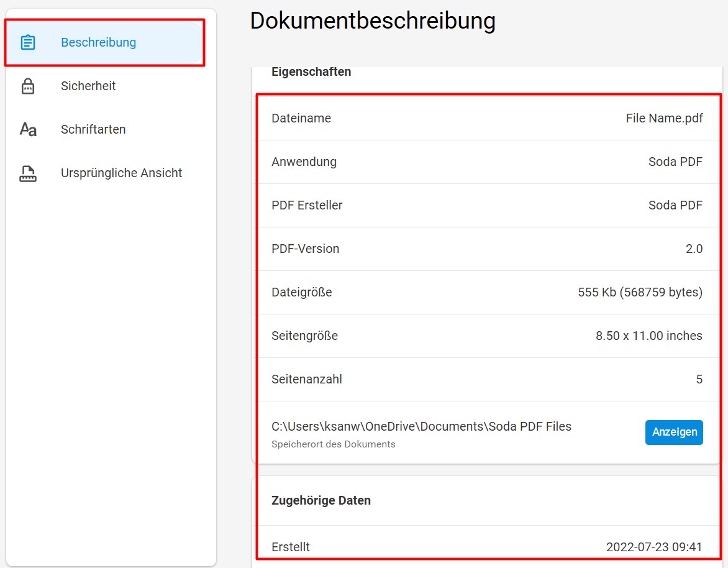Image resolution: width=728 pixels, height=568 pixels.
Task: Click the Seitenanzahl label
Action: (x=306, y=379)
